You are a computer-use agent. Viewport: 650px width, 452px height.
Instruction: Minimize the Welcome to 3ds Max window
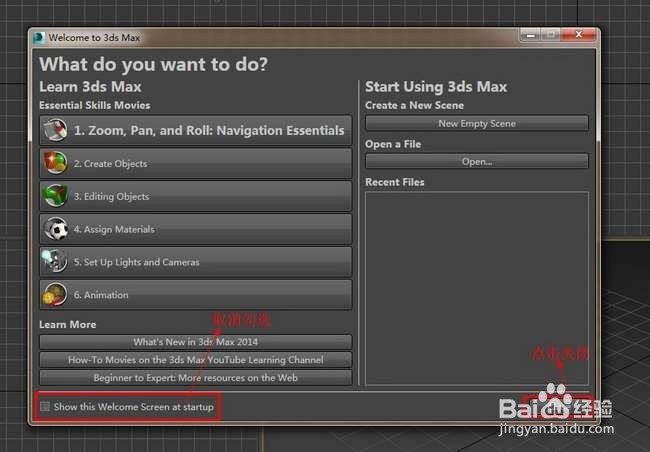point(531,35)
